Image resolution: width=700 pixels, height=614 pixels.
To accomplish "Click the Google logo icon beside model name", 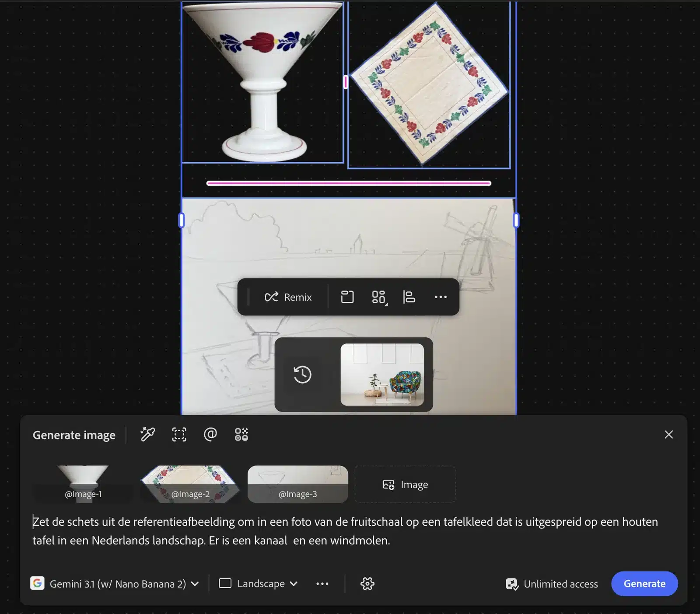I will [x=37, y=583].
